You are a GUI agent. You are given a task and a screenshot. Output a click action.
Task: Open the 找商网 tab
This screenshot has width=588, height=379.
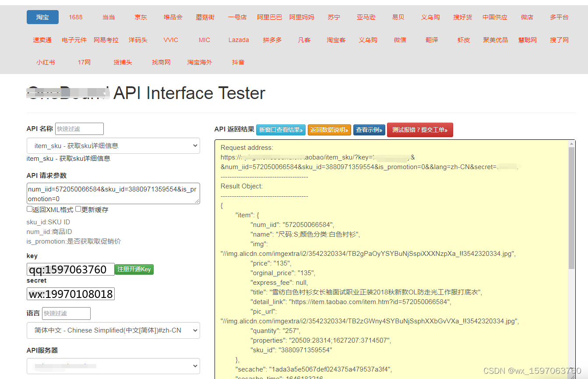pos(161,62)
